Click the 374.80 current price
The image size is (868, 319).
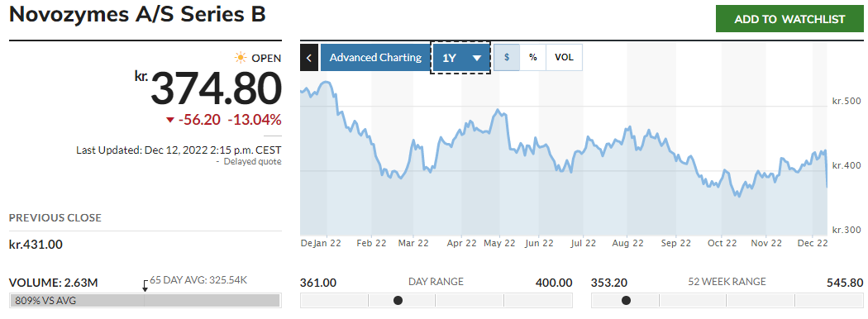pos(216,88)
